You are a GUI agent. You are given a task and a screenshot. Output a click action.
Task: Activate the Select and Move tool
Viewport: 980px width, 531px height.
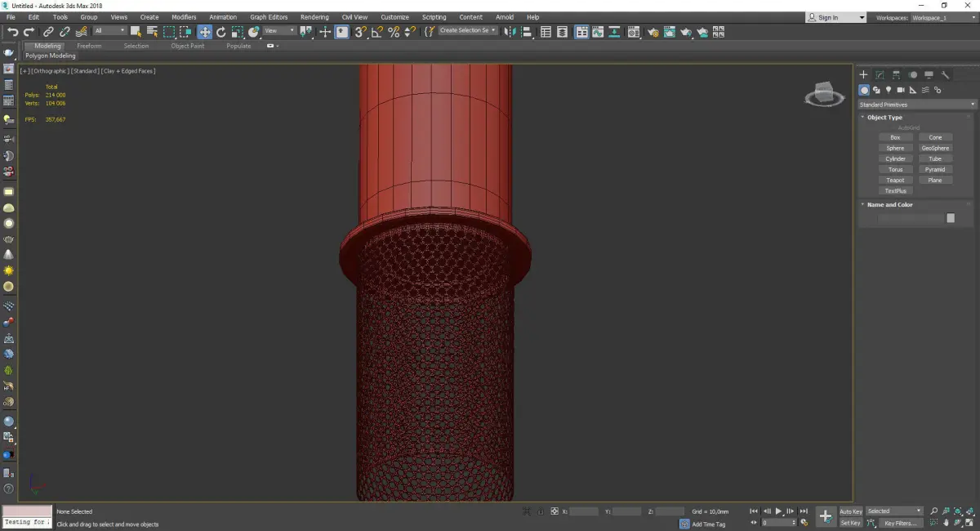pos(204,32)
